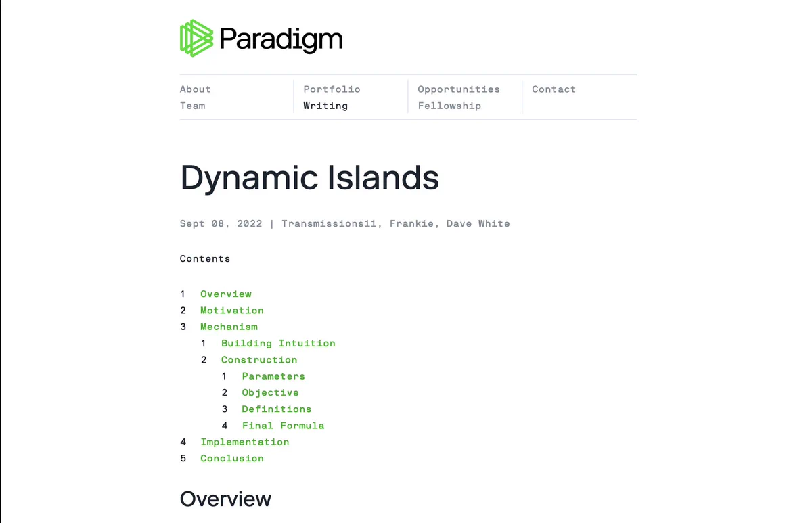Image resolution: width=812 pixels, height=523 pixels.
Task: Jump to the Implementation section link
Action: (x=245, y=442)
